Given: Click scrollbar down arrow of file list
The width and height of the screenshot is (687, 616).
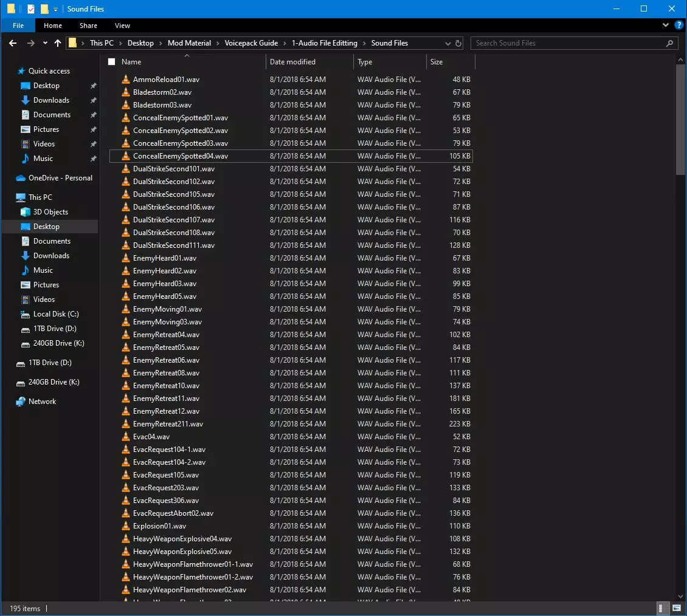Looking at the screenshot, I should (x=680, y=596).
